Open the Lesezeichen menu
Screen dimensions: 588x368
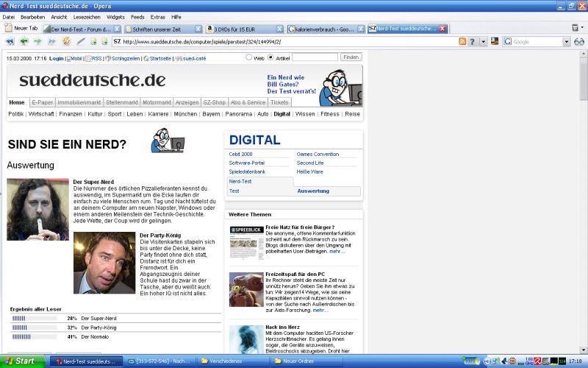click(87, 17)
